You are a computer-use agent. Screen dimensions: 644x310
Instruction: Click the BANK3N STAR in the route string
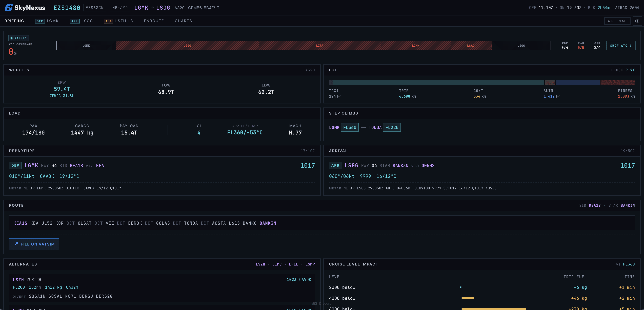(268, 223)
